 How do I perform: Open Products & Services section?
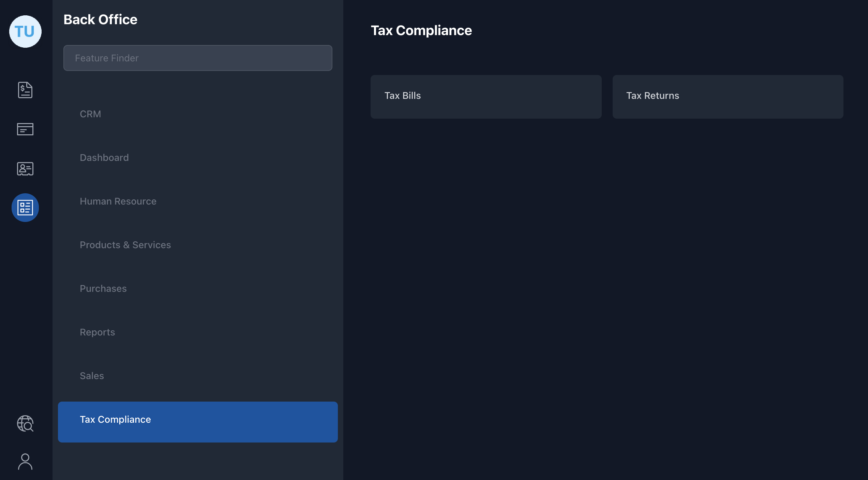pyautogui.click(x=198, y=245)
